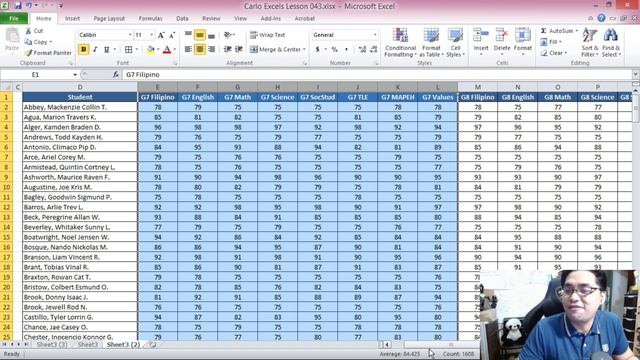Decrease font size with Shrink Font icon
Image resolution: width=640 pixels, height=360 pixels.
172,35
